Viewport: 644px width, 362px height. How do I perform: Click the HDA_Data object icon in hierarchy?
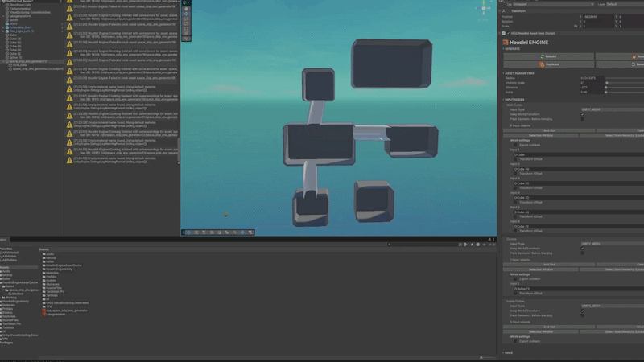(11, 65)
